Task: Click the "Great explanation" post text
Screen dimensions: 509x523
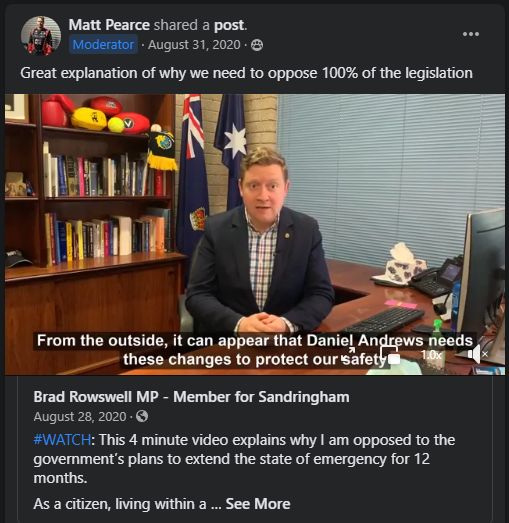Action: tap(246, 73)
